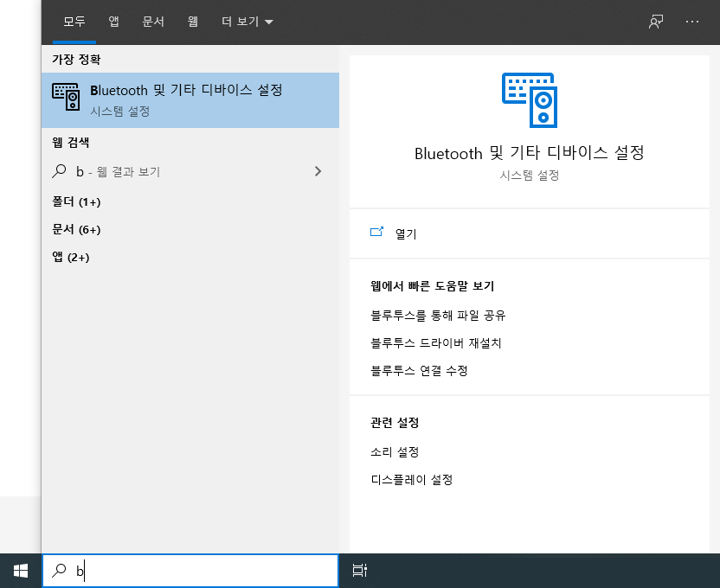Click the open-in-window icon next to 열기
Screen dimensions: 720x588
click(376, 232)
